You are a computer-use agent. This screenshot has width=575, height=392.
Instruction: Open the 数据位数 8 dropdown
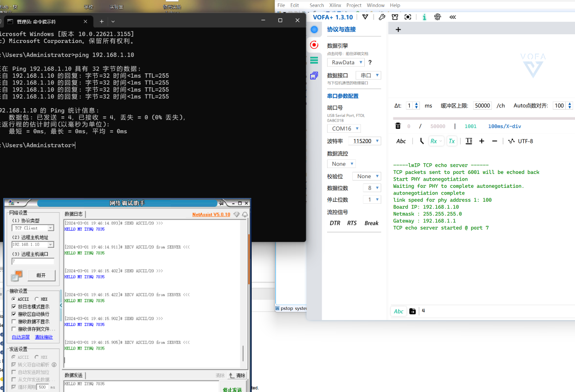click(372, 188)
